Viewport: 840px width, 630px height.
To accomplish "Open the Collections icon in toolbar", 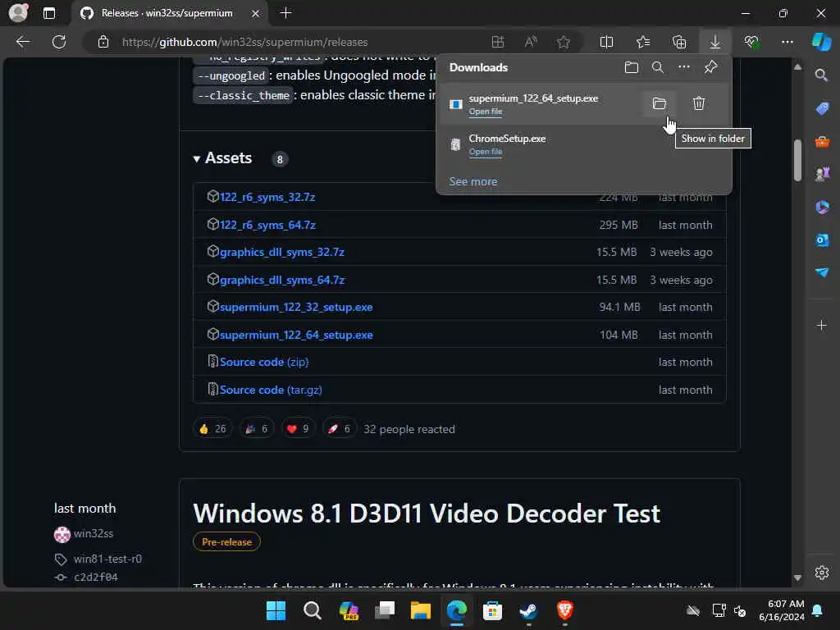I will tap(679, 42).
